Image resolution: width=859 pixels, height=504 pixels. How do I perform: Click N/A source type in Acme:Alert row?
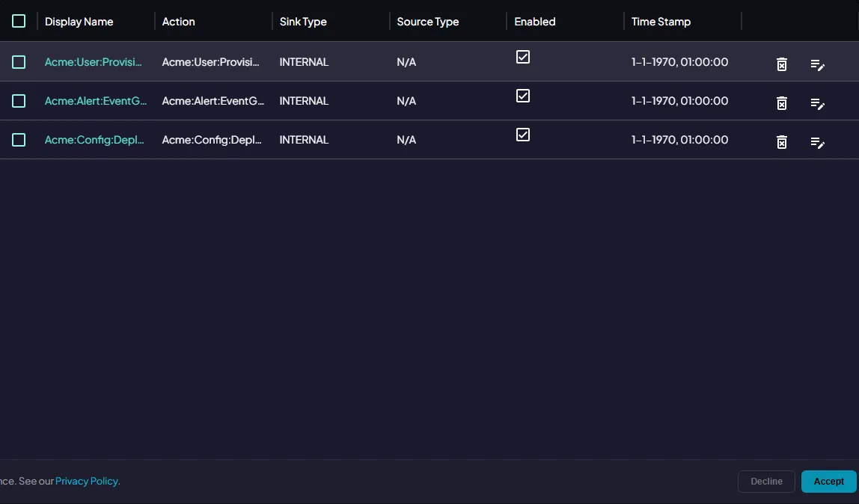[406, 101]
